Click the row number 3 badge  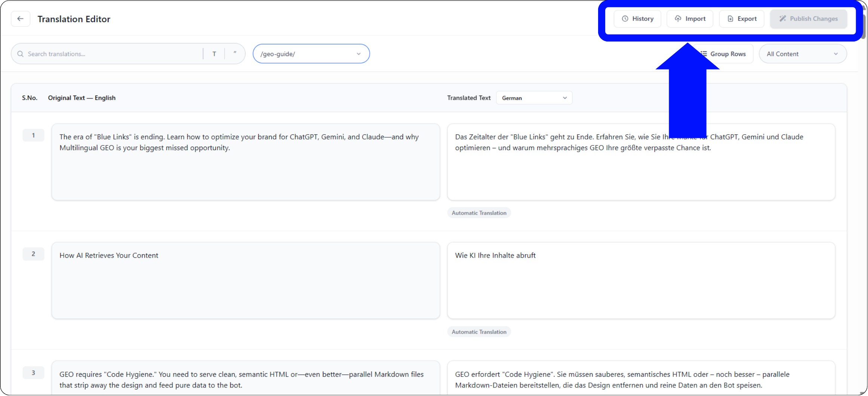click(x=33, y=373)
